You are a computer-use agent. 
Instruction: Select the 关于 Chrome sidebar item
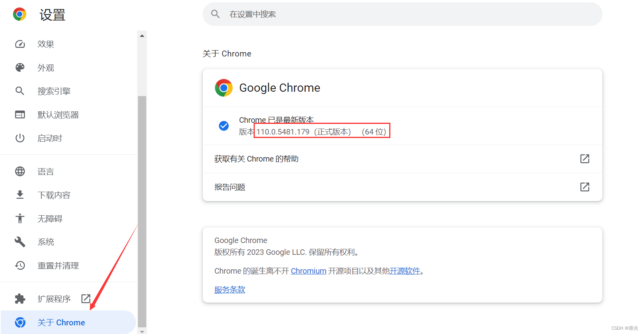coord(68,322)
